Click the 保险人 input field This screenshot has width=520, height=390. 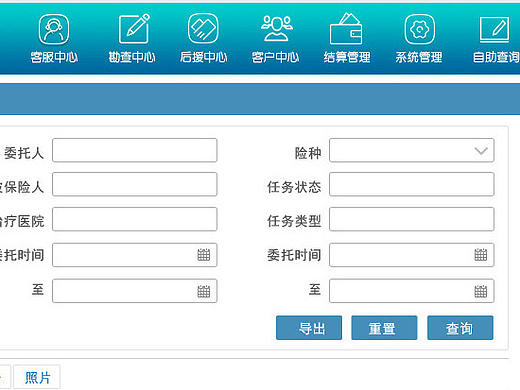tap(135, 184)
